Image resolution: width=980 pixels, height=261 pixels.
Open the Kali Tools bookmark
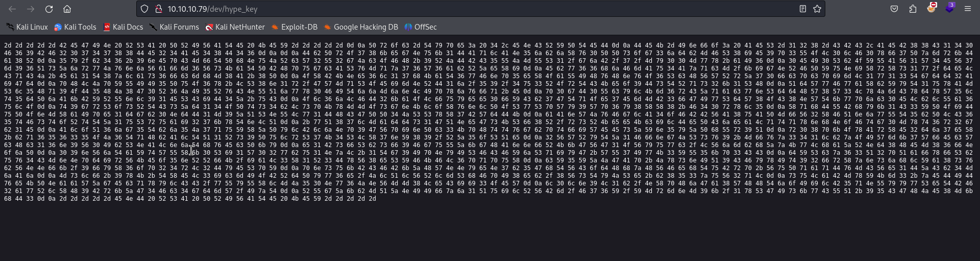pos(75,27)
